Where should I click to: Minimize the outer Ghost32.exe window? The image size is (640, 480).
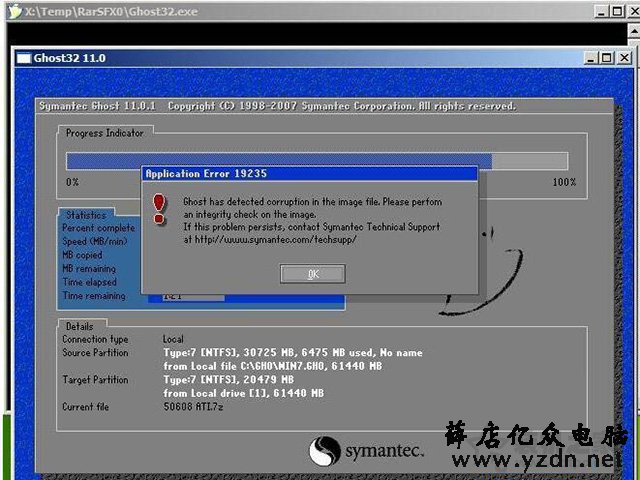pyautogui.click(x=601, y=11)
